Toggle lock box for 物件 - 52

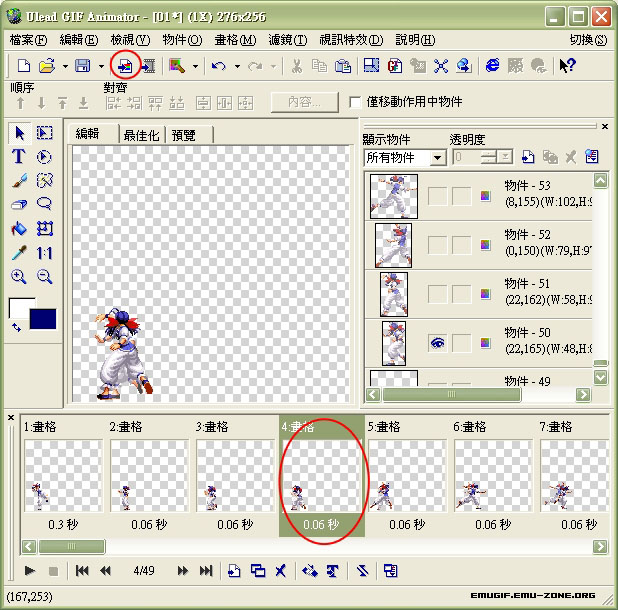[462, 245]
